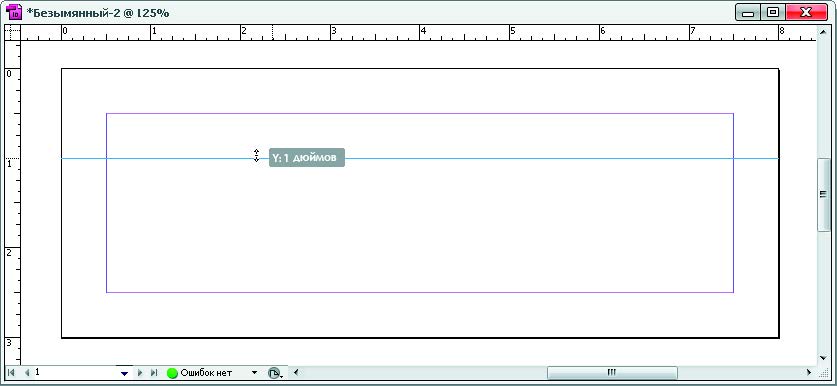Click the horizontal scrollbar left arrow
The height and width of the screenshot is (386, 837).
point(296,373)
